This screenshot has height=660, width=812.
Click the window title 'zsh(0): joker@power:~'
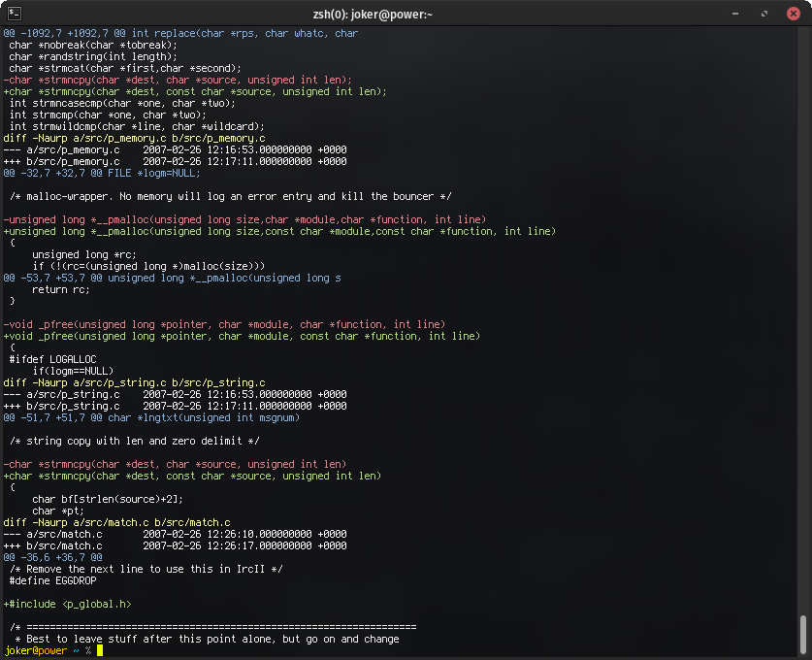[373, 14]
